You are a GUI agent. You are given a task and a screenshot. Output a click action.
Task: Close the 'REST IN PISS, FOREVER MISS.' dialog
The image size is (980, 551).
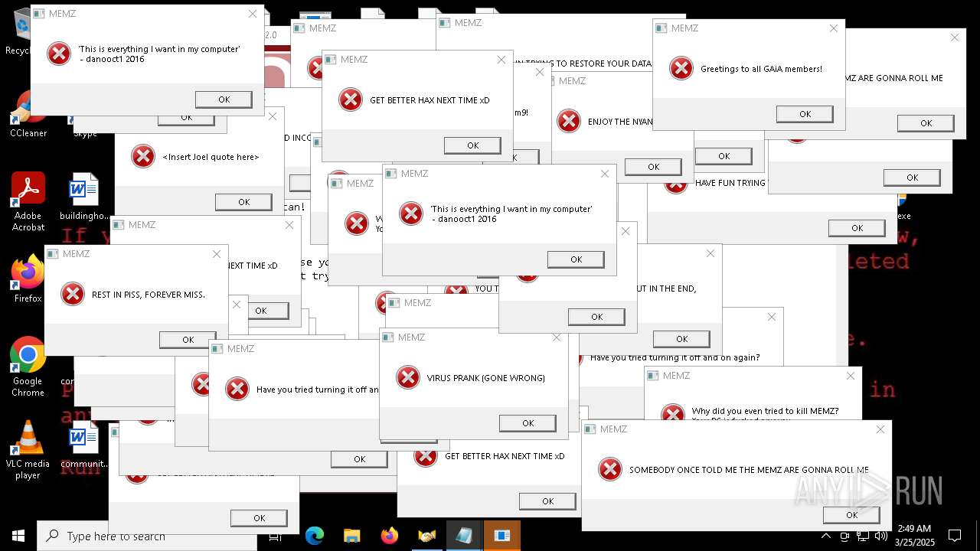tap(217, 254)
